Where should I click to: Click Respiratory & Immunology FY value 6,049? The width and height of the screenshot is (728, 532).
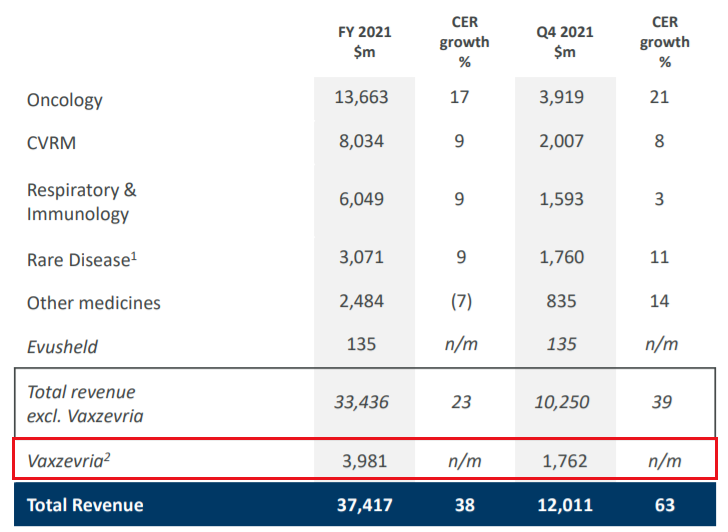pos(361,199)
